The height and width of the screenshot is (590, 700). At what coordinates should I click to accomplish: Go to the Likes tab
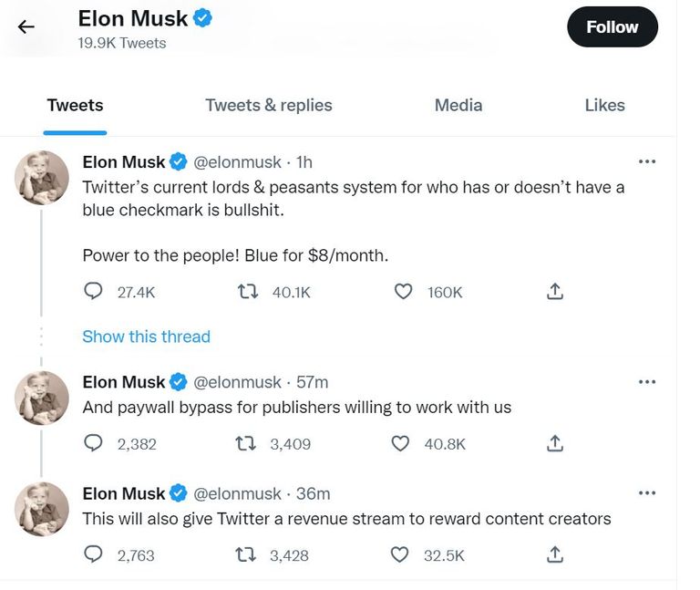pyautogui.click(x=604, y=105)
